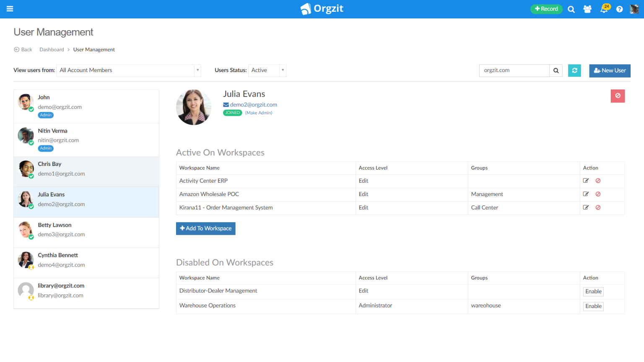Viewport: 644px width, 362px height.
Task: Edit access for Amazon Wholesale POC workspace
Action: click(x=586, y=194)
